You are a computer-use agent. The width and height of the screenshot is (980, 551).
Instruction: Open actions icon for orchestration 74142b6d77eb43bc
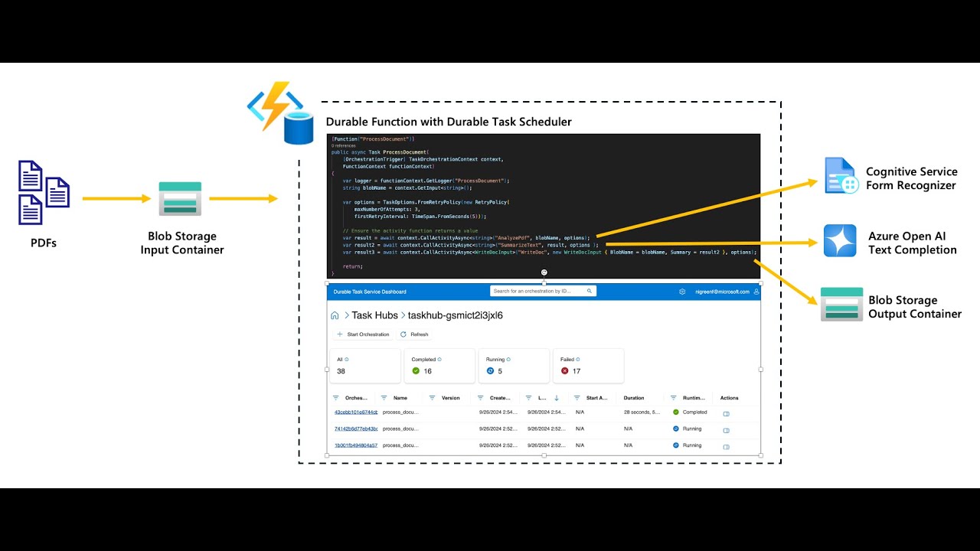[727, 430]
